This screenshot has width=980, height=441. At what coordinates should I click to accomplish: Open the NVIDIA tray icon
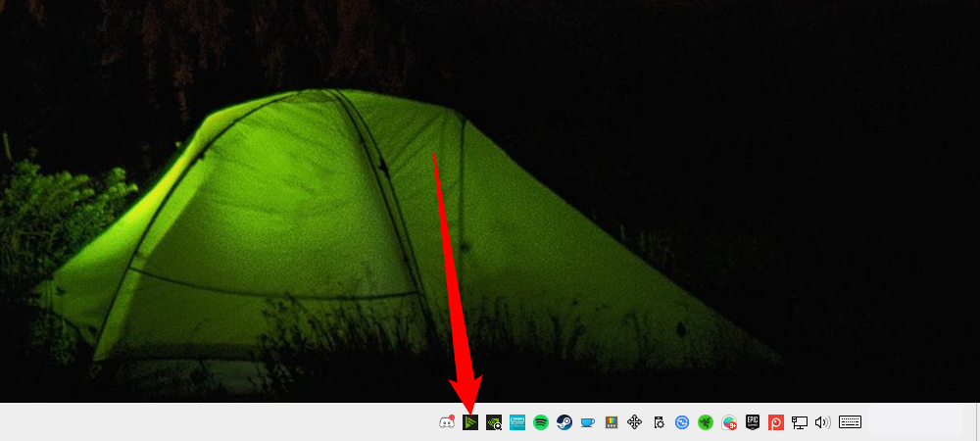click(x=494, y=423)
